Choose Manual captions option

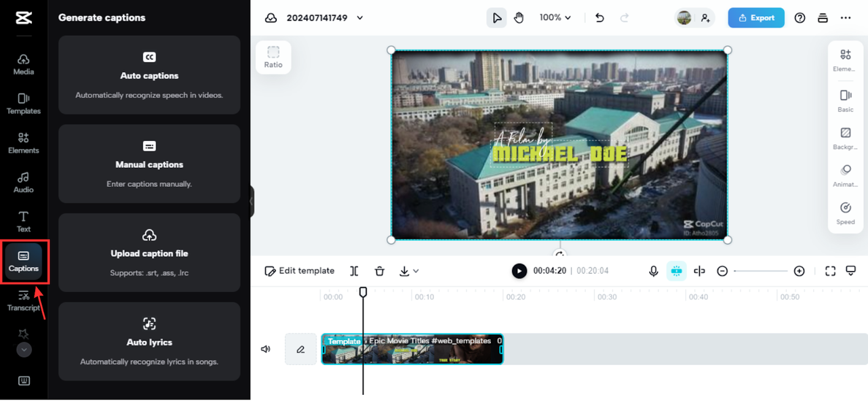pyautogui.click(x=149, y=164)
